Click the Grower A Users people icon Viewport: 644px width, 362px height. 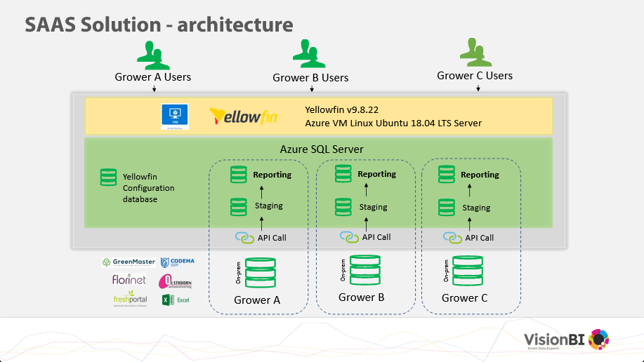(152, 55)
